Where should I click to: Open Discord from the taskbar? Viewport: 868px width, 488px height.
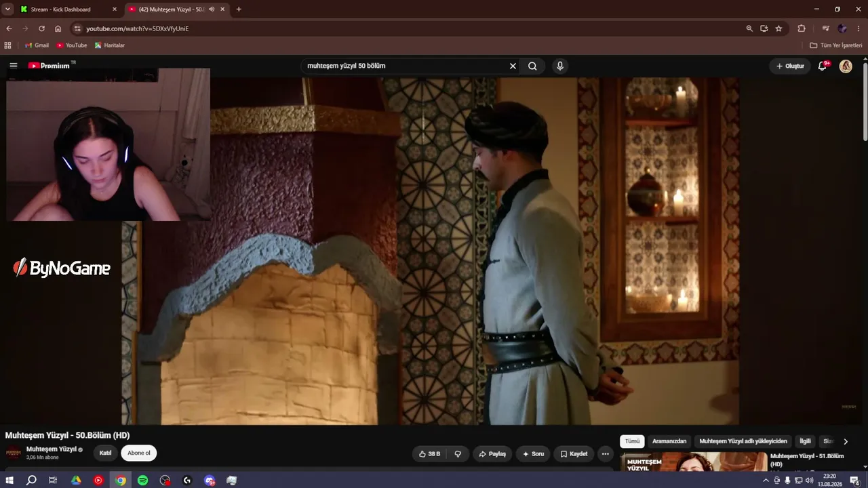pos(210,481)
